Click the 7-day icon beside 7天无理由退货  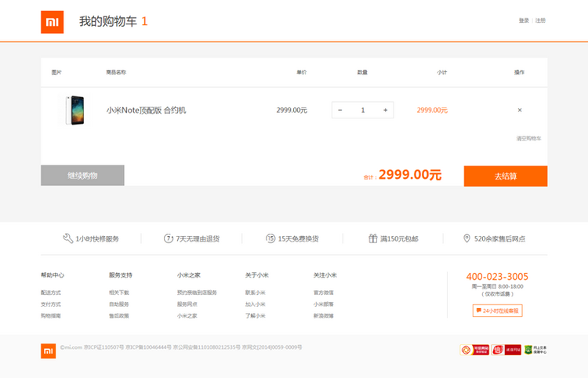pos(169,238)
